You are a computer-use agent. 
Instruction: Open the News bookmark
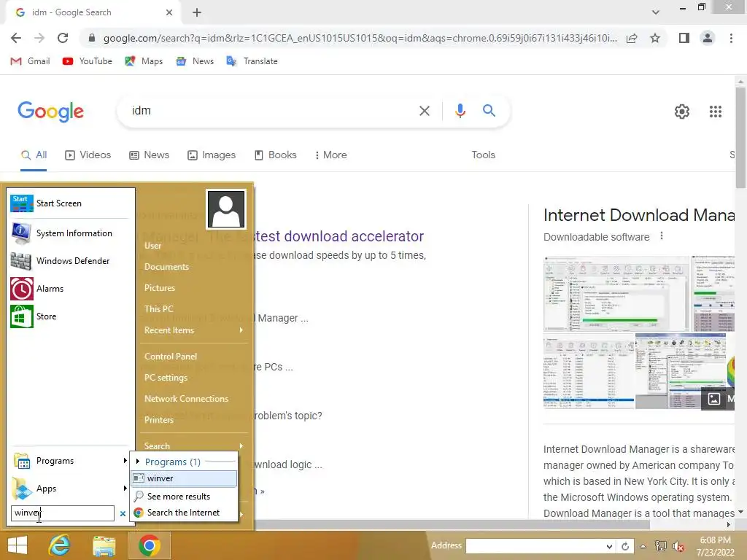pyautogui.click(x=195, y=61)
